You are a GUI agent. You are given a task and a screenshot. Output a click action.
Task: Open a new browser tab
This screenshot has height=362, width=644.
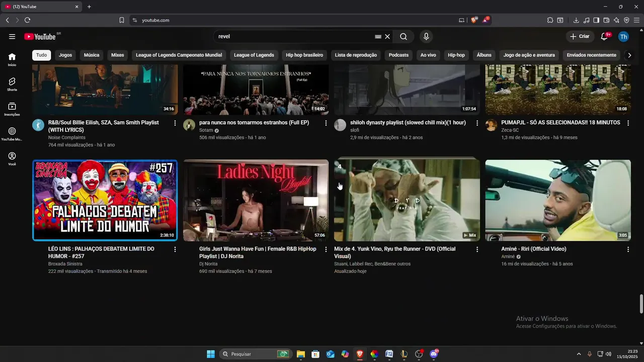(x=89, y=7)
